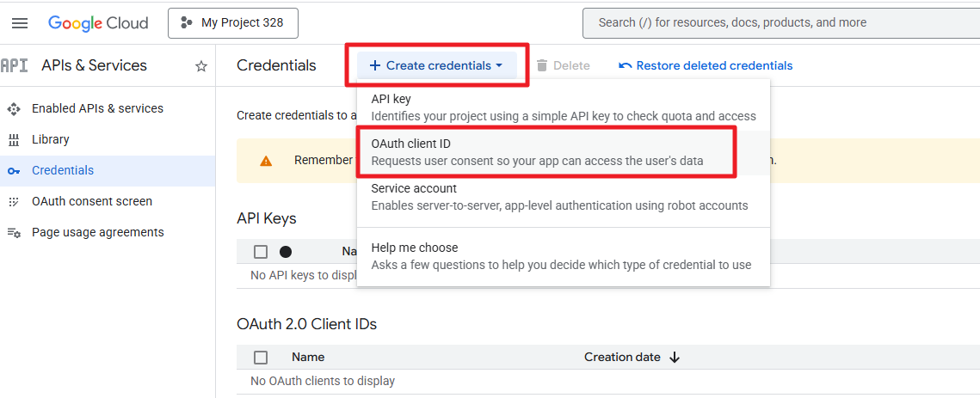Click the key icon next to Credentials
Viewport: 980px width, 398px height.
14,171
